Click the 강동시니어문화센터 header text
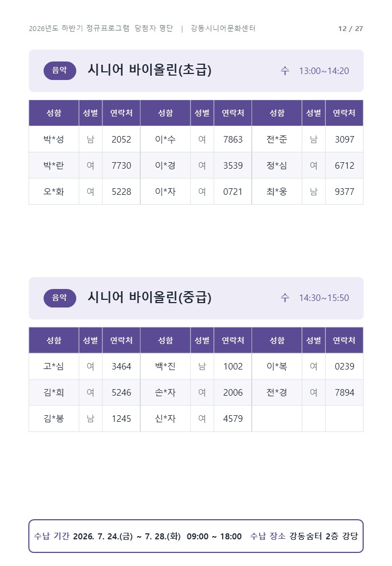Screen dimensions: 392x566 [223, 28]
